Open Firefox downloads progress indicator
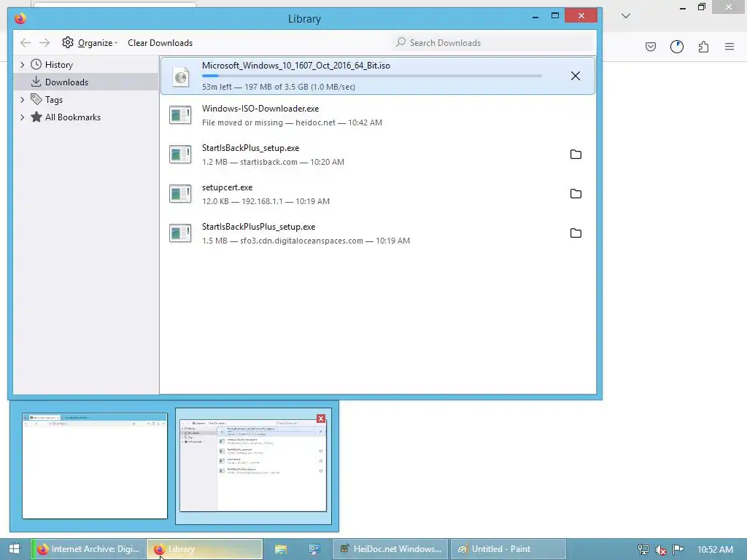The image size is (747, 560). click(x=677, y=47)
